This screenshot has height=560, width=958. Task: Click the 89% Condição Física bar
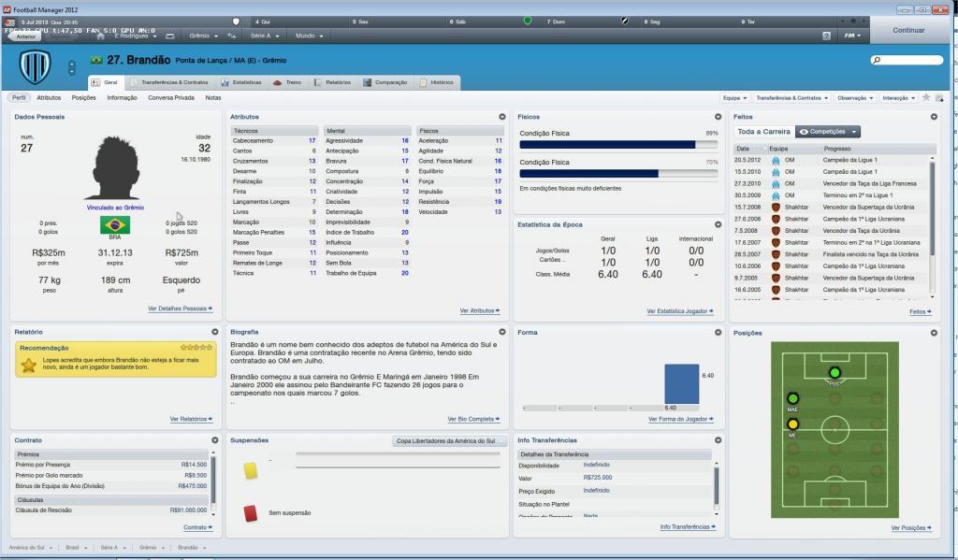[x=618, y=145]
